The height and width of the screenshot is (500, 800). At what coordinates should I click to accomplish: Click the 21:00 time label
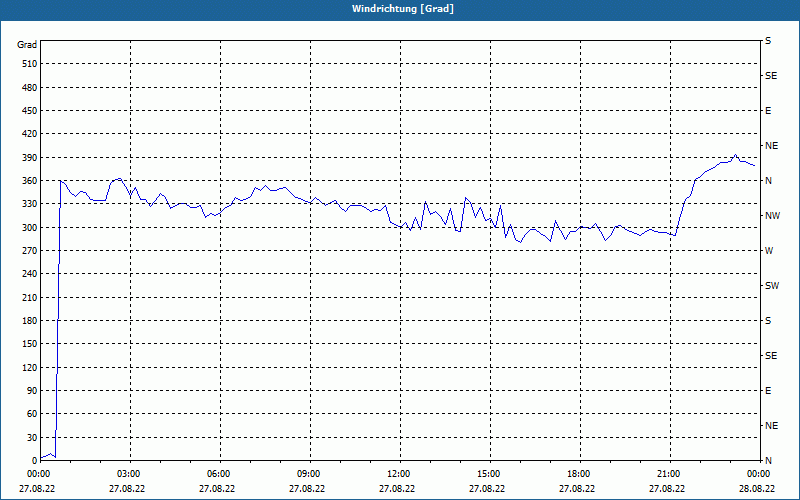[x=667, y=474]
